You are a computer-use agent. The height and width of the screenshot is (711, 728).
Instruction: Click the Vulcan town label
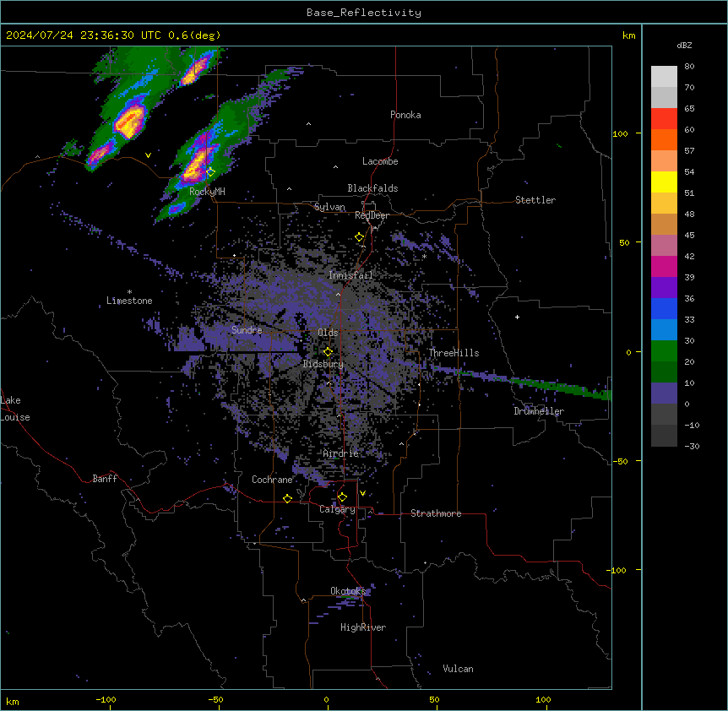coord(459,669)
